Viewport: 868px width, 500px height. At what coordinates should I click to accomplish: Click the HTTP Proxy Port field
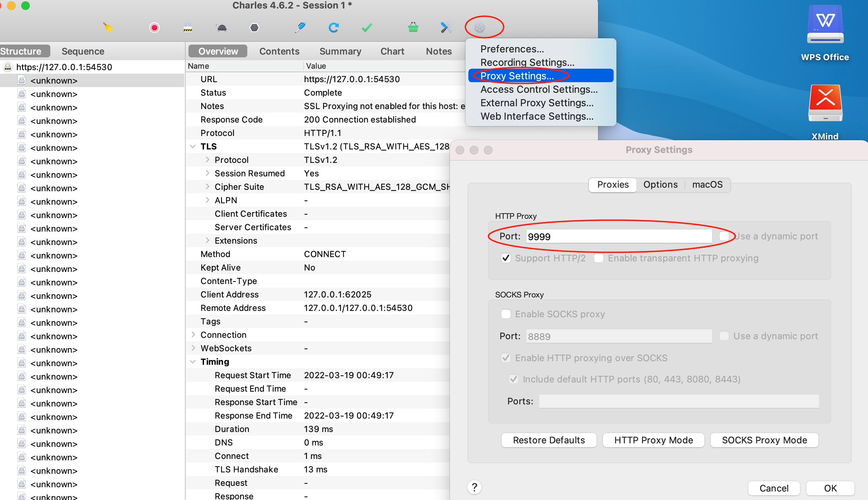[619, 237]
